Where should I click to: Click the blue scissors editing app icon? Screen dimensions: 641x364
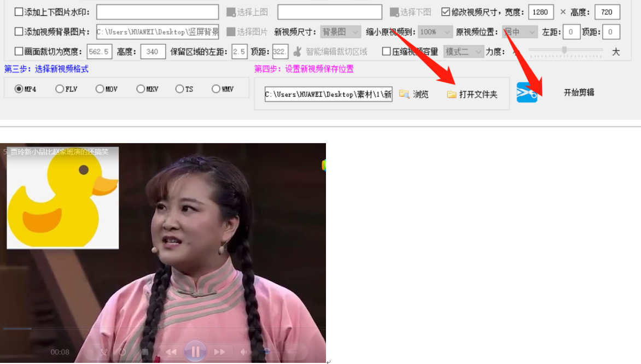coord(526,92)
